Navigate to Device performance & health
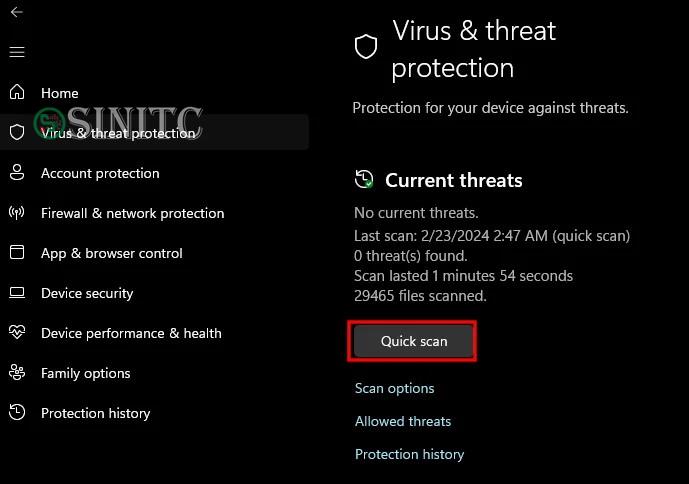689x484 pixels. pyautogui.click(x=131, y=333)
